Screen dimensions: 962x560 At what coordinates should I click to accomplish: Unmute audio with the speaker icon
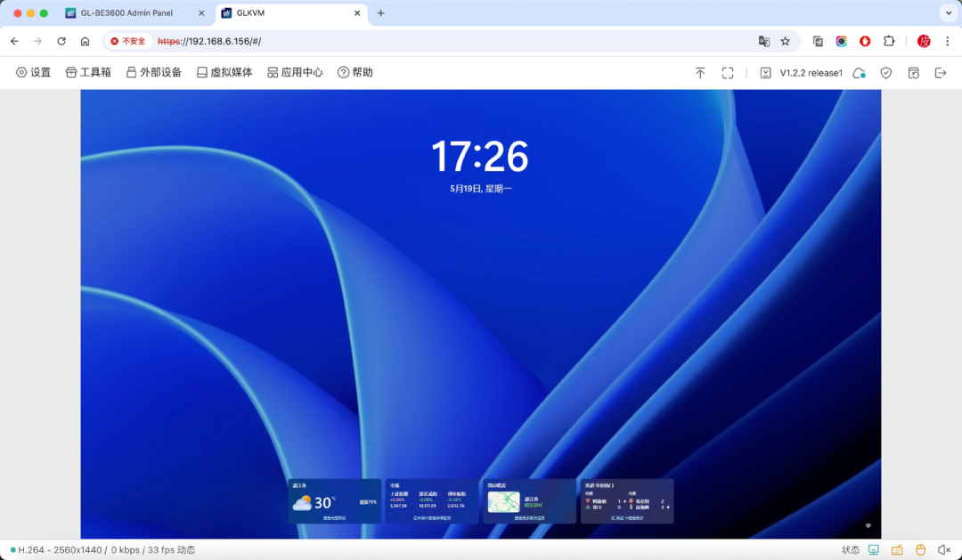(x=944, y=550)
